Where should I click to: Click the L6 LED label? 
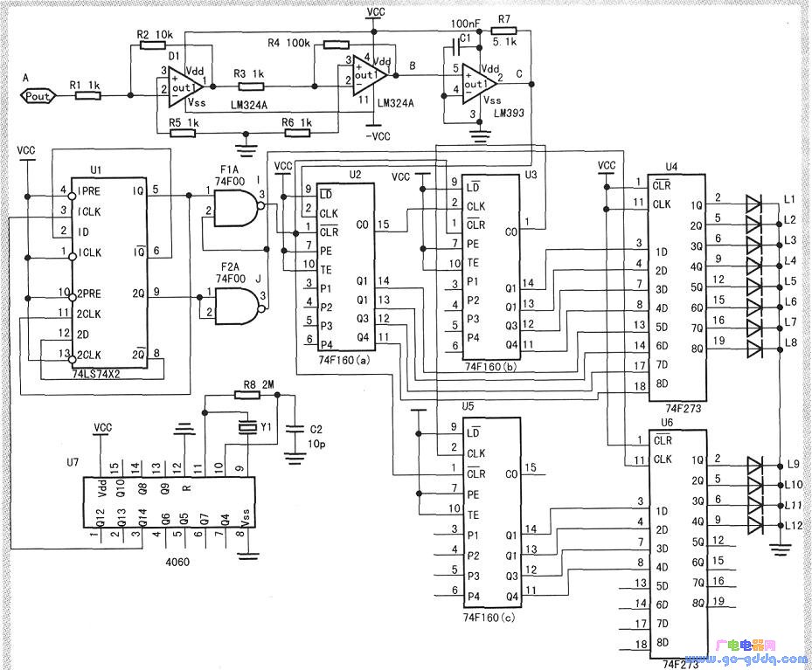pos(790,301)
